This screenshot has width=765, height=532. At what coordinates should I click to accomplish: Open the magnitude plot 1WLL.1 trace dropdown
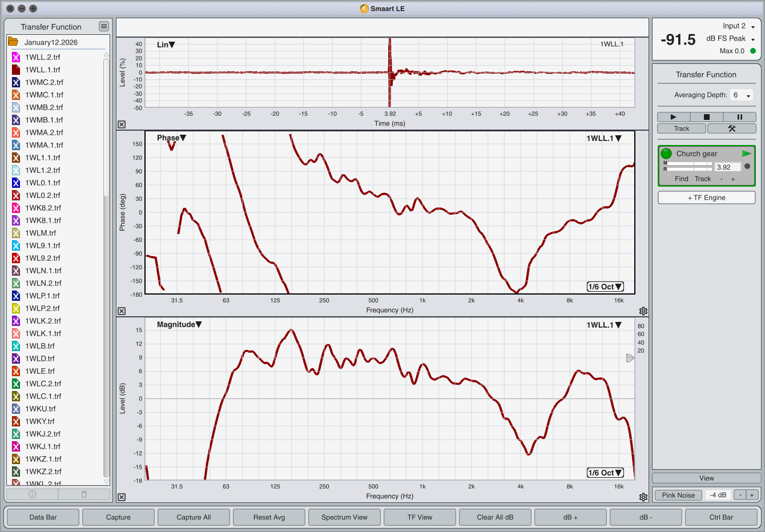(604, 325)
